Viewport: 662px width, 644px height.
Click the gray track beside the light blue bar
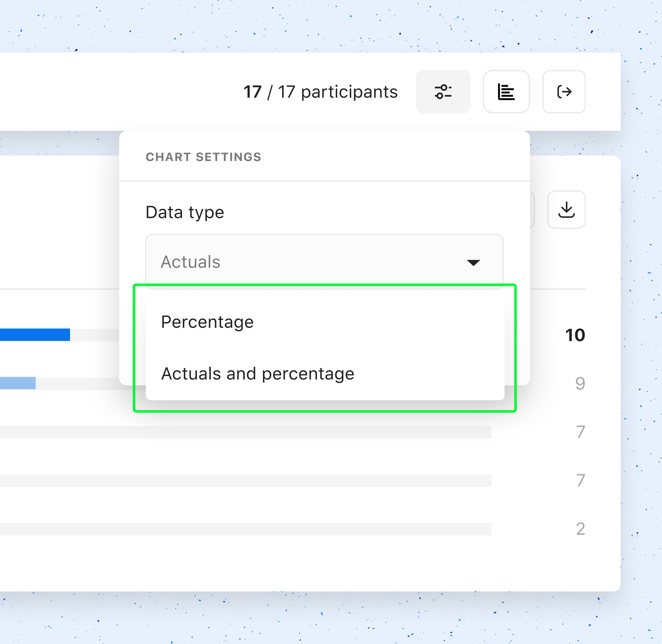point(77,383)
